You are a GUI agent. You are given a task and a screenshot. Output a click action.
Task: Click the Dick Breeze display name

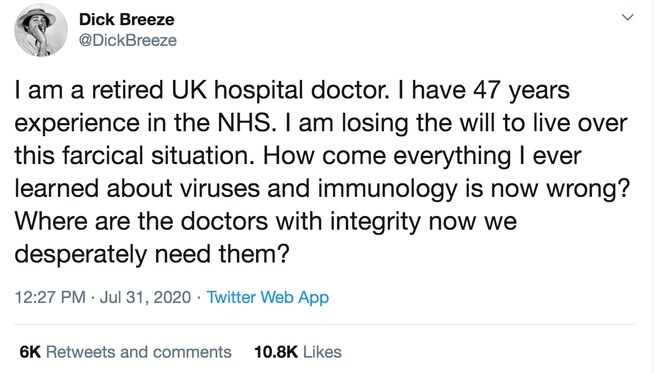pos(127,19)
